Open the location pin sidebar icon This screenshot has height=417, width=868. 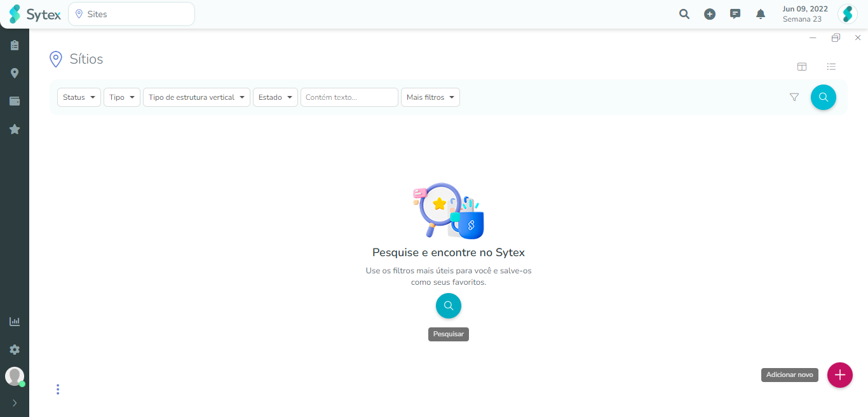(15, 73)
